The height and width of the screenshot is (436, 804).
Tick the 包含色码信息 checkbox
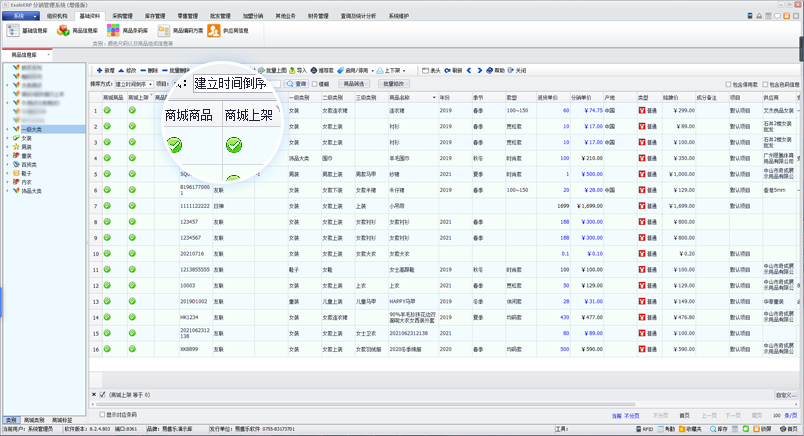(764, 84)
